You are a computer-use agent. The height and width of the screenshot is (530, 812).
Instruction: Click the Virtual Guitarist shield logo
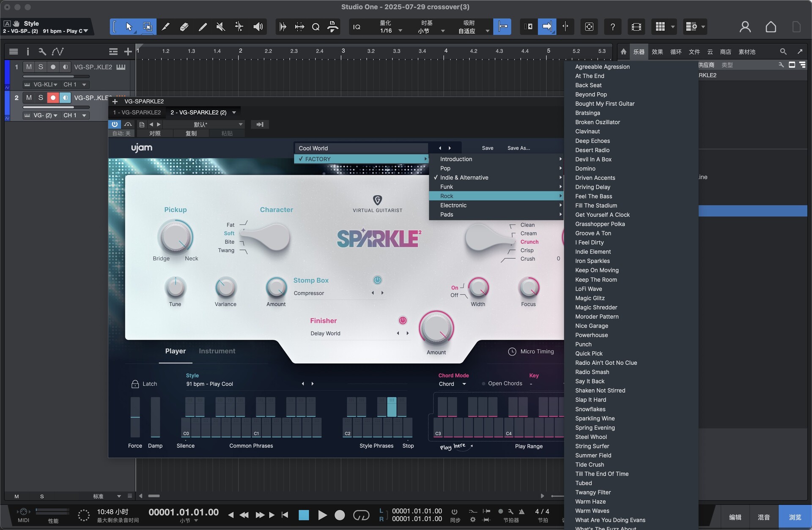[x=377, y=199]
